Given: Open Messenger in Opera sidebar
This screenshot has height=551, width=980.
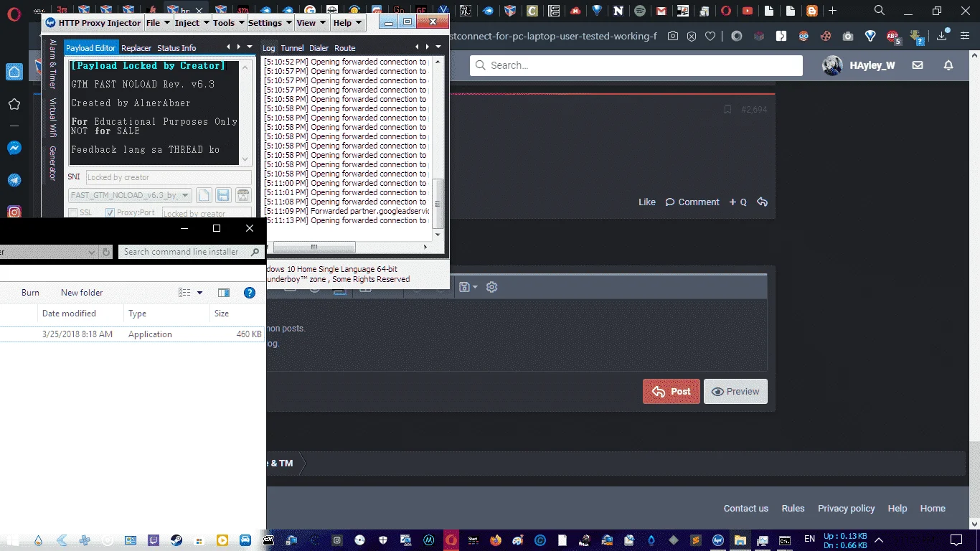Looking at the screenshot, I should (14, 148).
